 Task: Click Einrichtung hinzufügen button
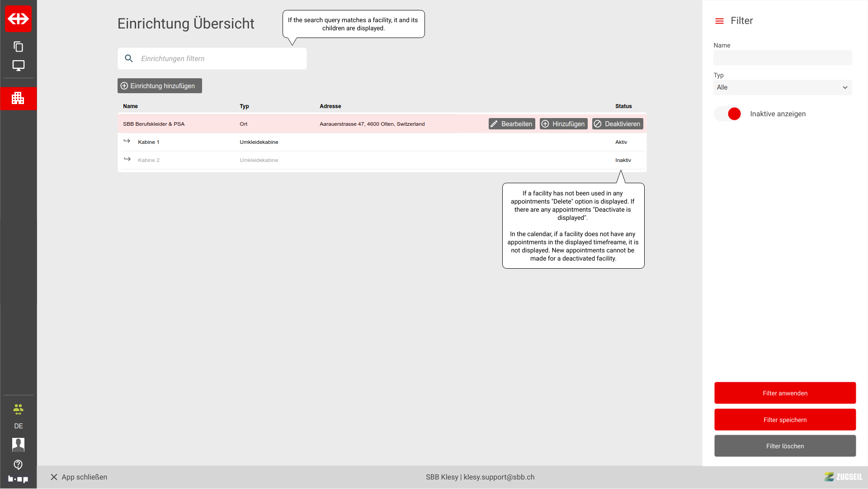(160, 86)
